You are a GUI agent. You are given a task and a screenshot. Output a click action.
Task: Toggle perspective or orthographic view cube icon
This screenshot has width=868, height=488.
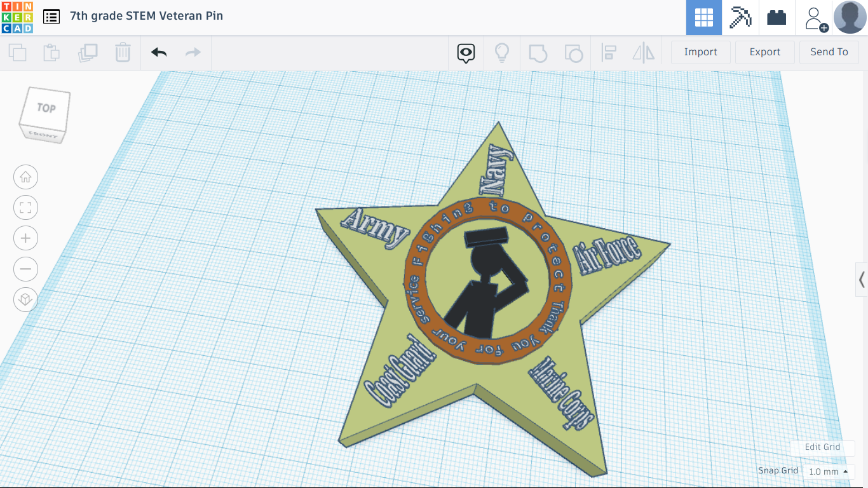[25, 299]
